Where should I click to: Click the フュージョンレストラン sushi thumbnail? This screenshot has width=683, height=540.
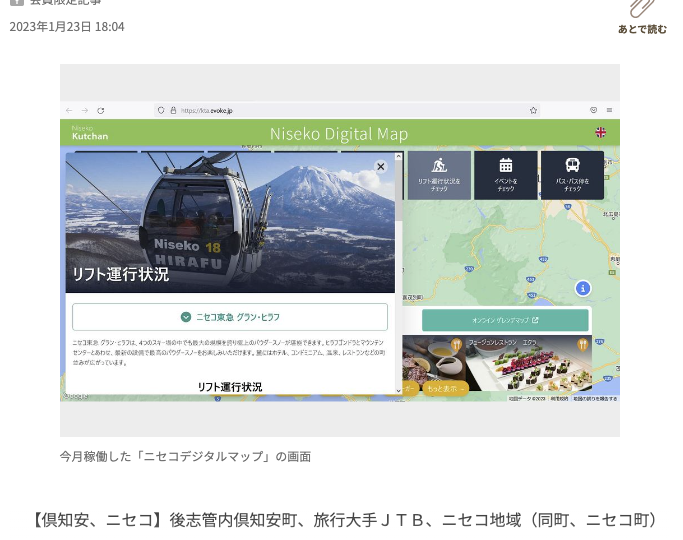tap(529, 363)
